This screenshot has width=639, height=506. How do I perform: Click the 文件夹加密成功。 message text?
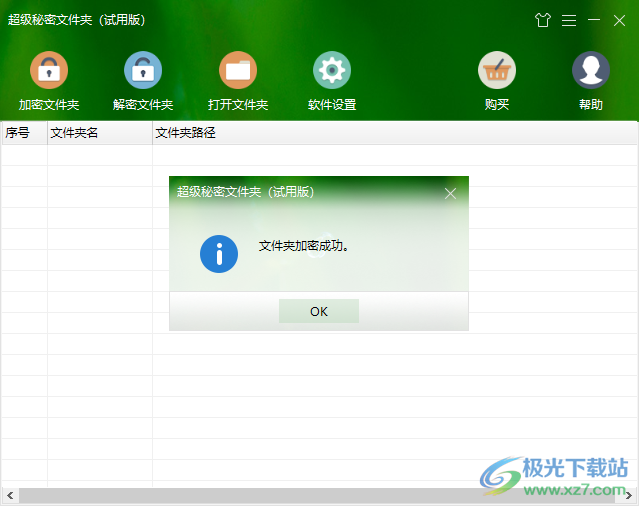(x=304, y=246)
